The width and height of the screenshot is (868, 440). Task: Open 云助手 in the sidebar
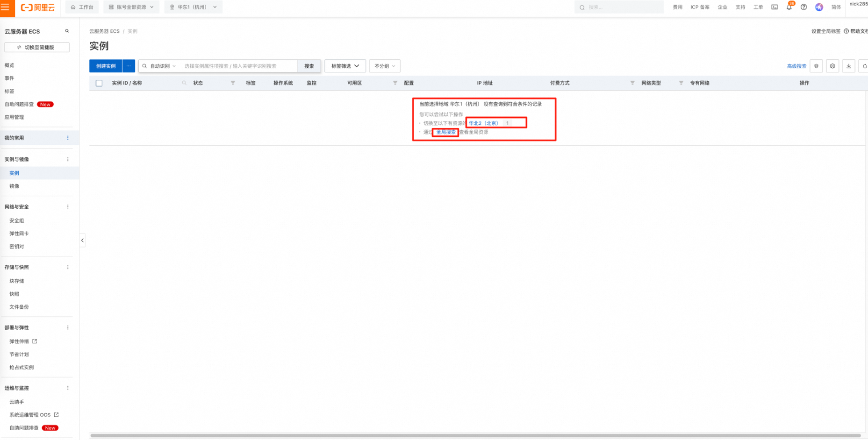[16, 402]
